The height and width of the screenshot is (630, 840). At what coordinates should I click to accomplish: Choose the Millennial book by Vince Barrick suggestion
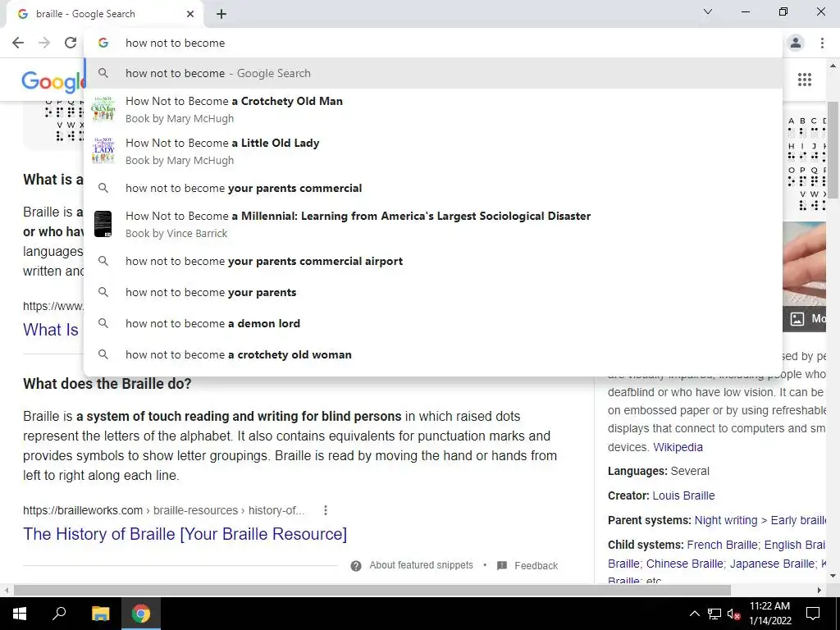[x=433, y=224]
